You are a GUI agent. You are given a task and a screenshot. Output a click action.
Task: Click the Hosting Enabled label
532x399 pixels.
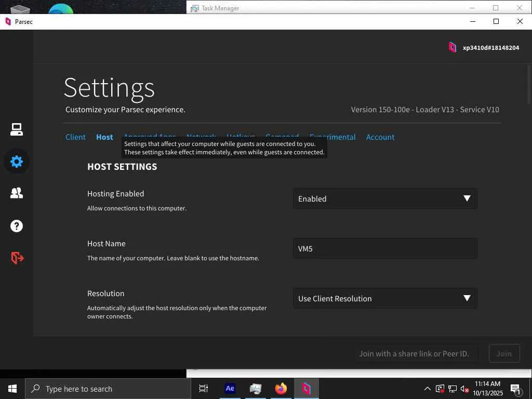[x=116, y=194]
